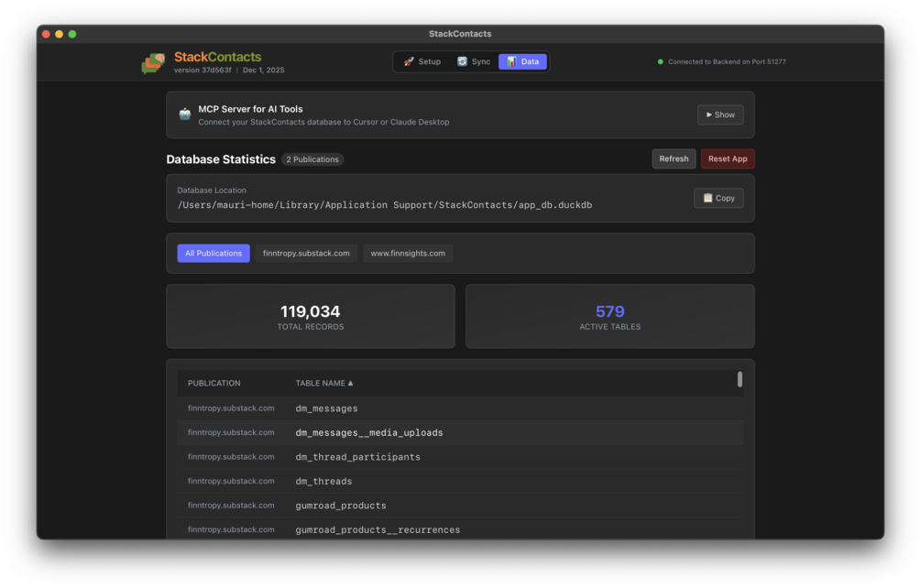Select the dm_messages table row

[x=460, y=408]
